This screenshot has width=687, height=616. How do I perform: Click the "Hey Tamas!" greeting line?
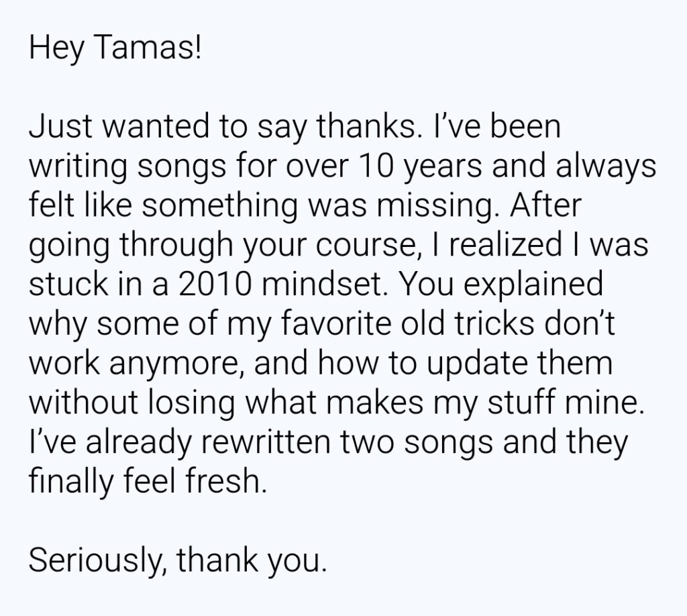[x=115, y=52]
